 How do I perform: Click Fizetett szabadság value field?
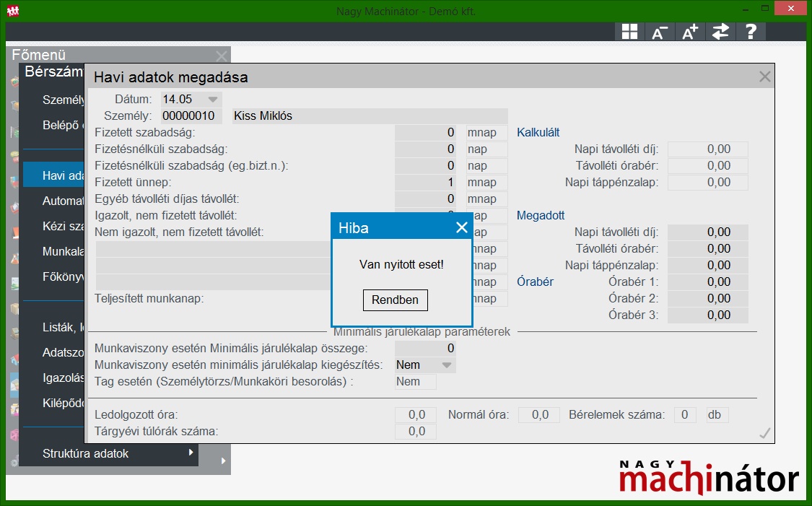425,133
